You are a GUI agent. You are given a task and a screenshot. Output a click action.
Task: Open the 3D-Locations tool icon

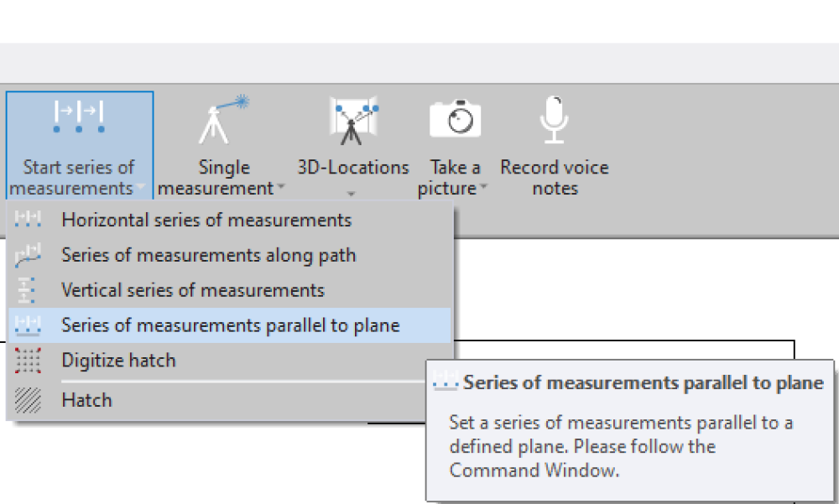352,120
